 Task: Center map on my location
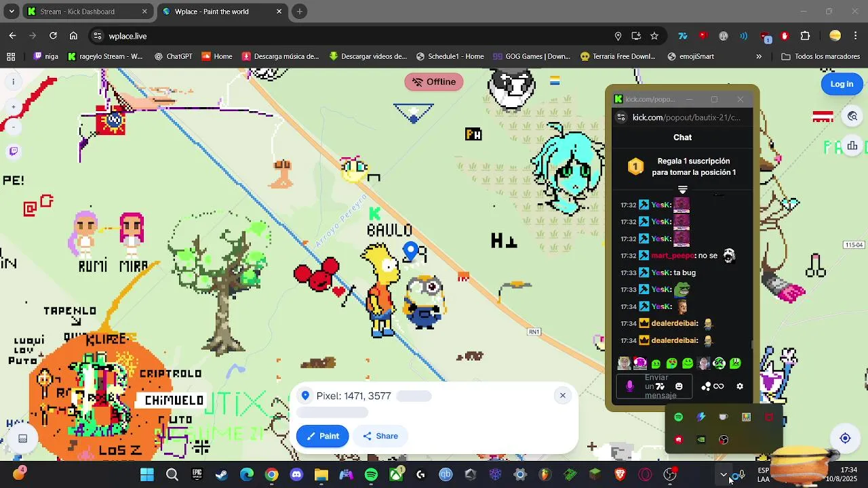tap(845, 439)
